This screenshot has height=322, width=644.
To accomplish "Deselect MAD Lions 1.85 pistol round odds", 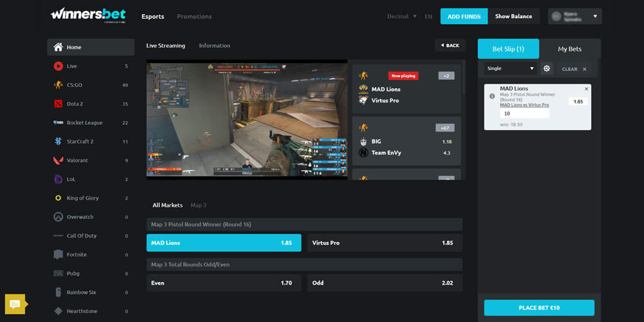I will coord(224,243).
